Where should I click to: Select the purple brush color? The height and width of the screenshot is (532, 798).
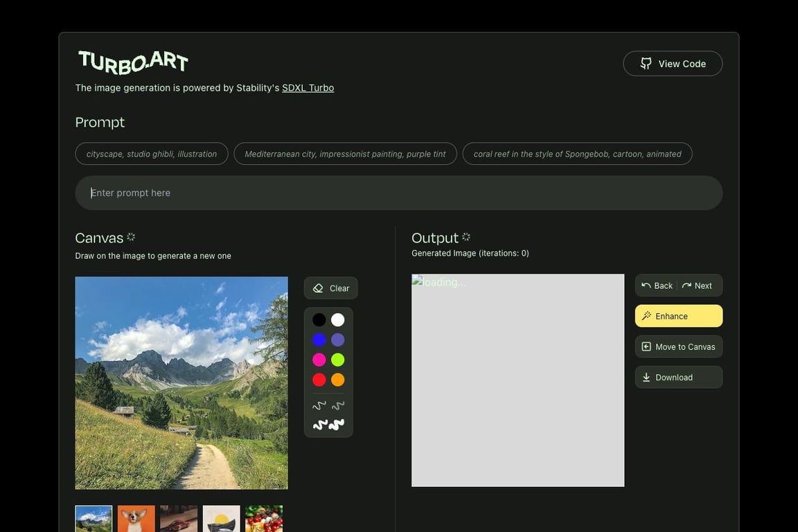(338, 339)
